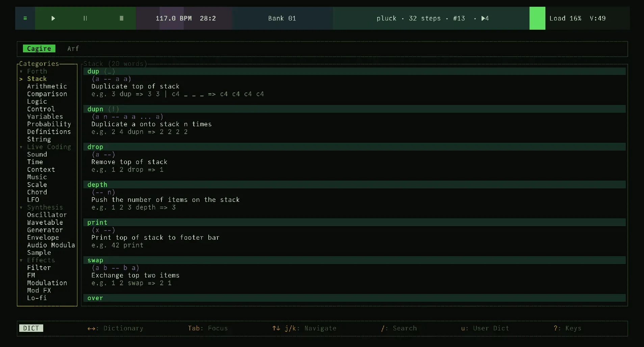Click the V:49 voice count

click(597, 18)
